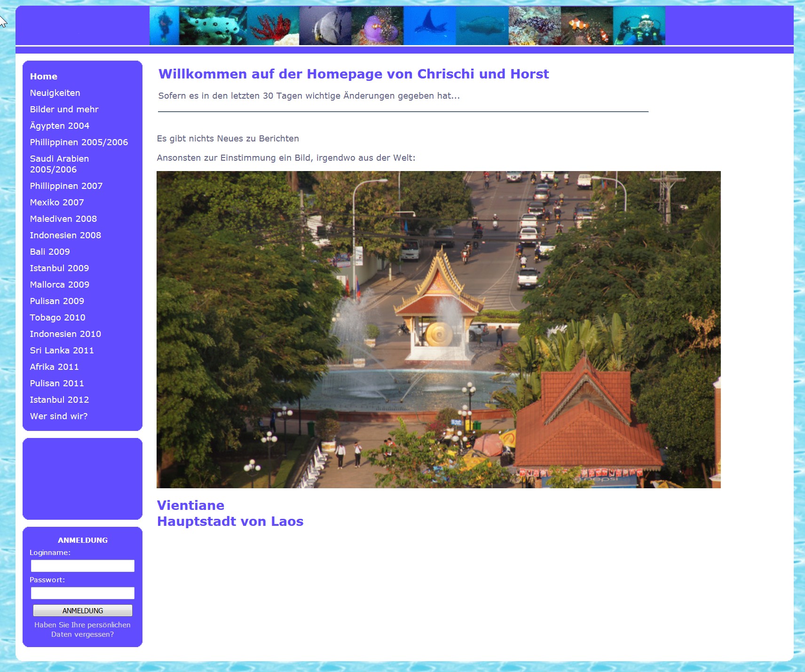Click the red coral header thumbnail

[x=273, y=26]
